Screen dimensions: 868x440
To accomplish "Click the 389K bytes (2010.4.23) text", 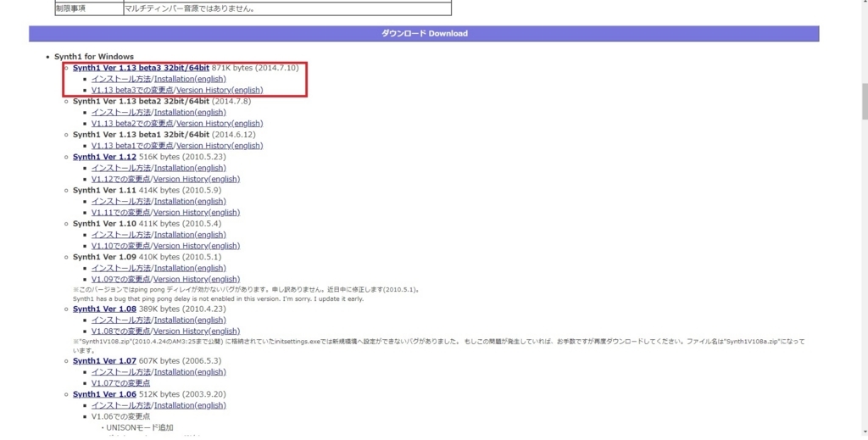I will tap(182, 309).
